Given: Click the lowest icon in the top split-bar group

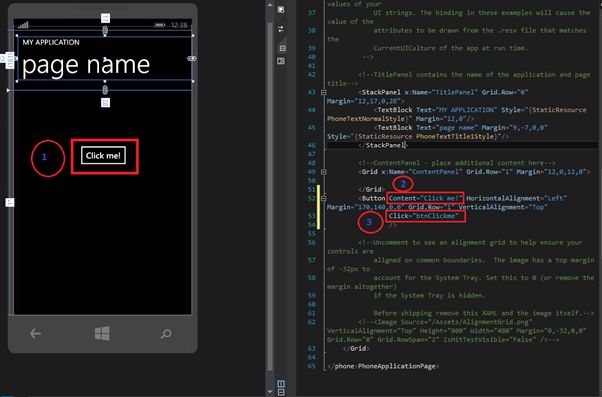Looking at the screenshot, I should [281, 61].
